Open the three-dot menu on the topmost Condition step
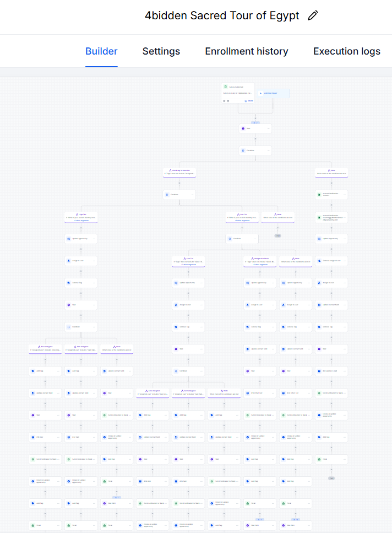 [268, 150]
